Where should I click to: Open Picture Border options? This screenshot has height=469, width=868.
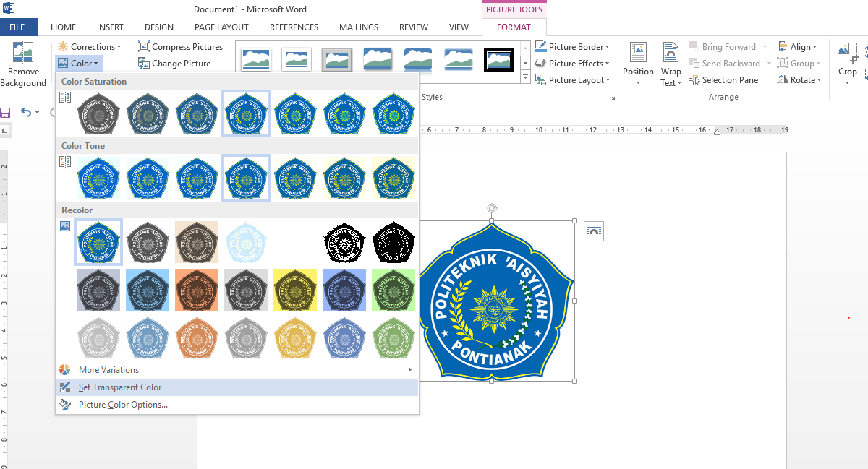[572, 47]
